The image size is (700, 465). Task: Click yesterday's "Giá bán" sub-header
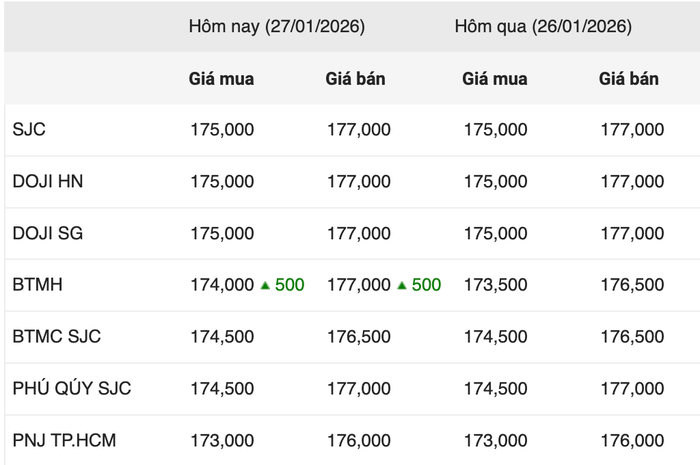[628, 78]
